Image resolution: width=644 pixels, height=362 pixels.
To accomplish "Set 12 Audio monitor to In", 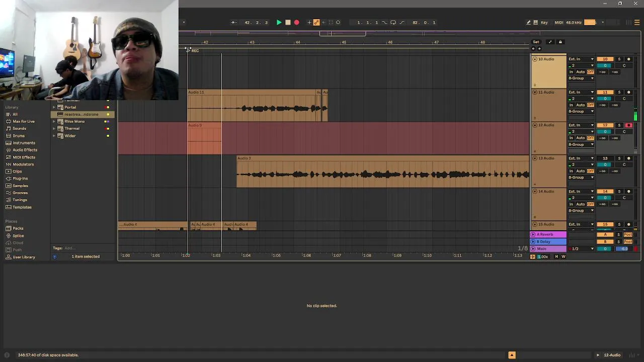I will click(571, 138).
